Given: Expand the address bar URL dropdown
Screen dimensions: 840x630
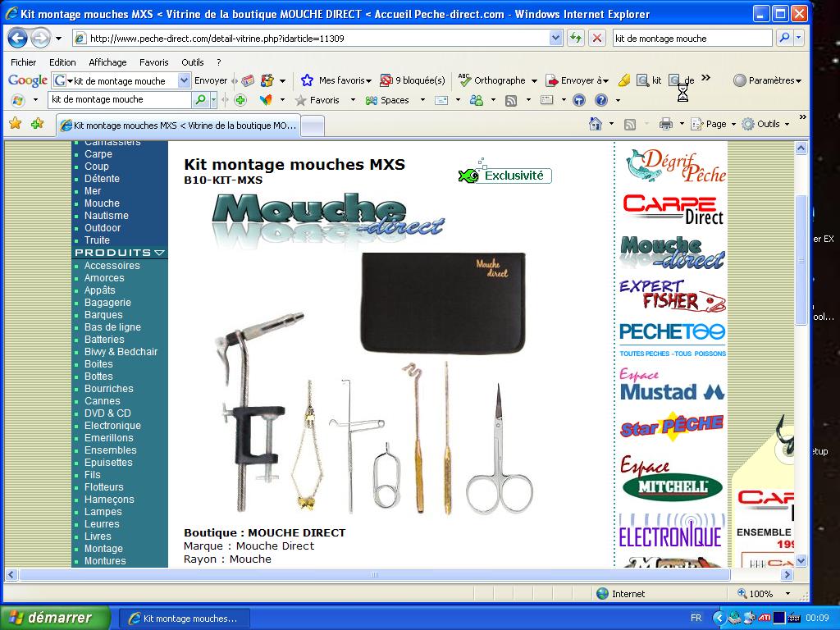Looking at the screenshot, I should pos(555,38).
